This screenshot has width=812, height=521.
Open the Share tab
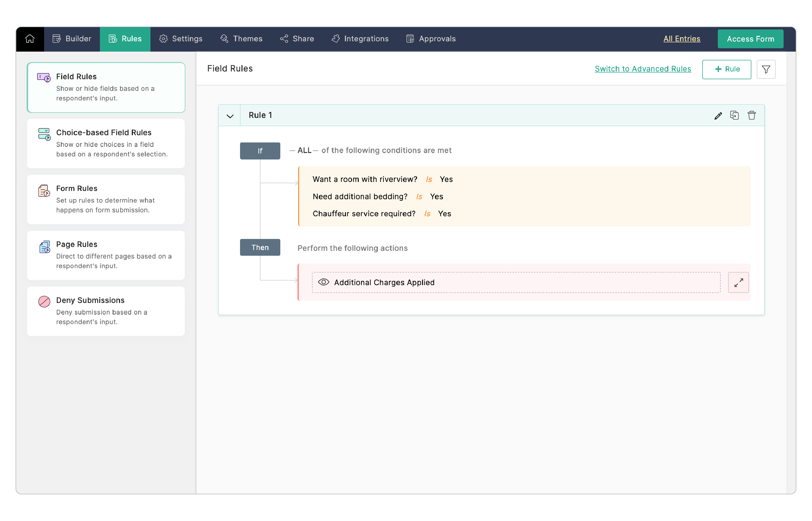[x=297, y=39]
